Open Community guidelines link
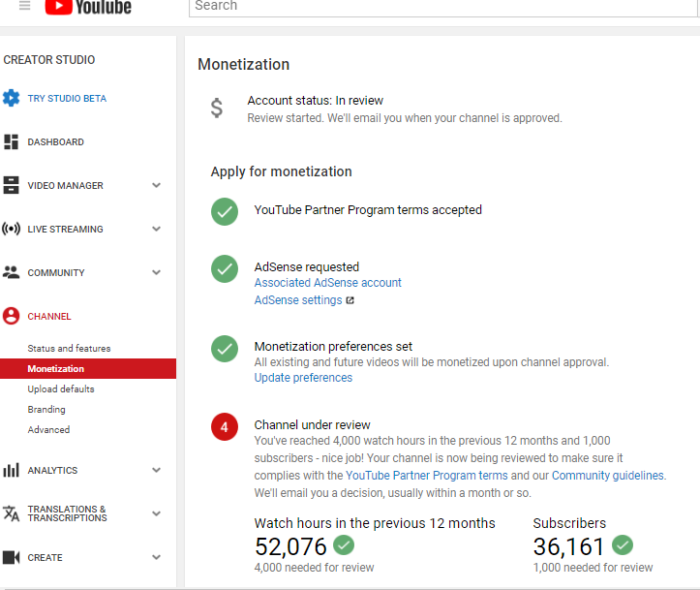This screenshot has width=700, height=590. pyautogui.click(x=608, y=476)
